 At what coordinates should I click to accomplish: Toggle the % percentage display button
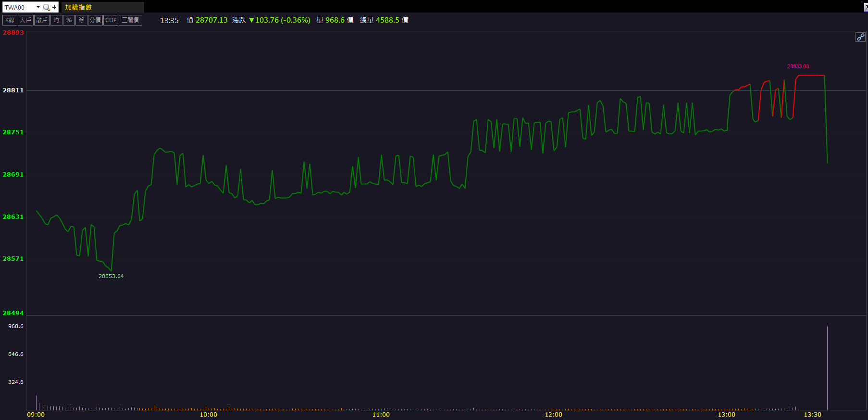69,20
